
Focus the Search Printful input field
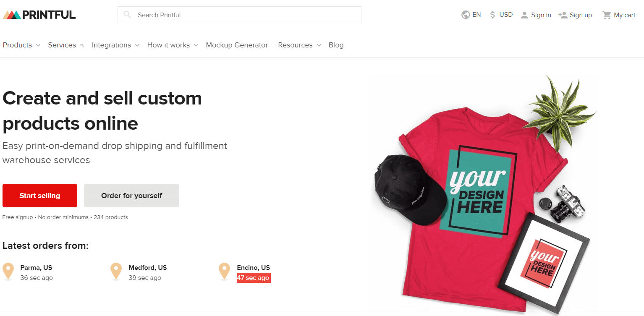point(239,15)
